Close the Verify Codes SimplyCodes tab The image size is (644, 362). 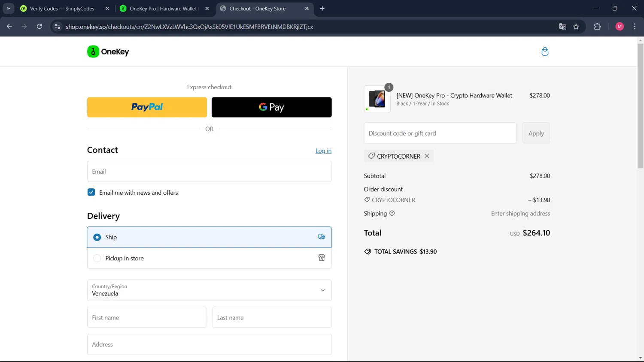click(x=107, y=9)
